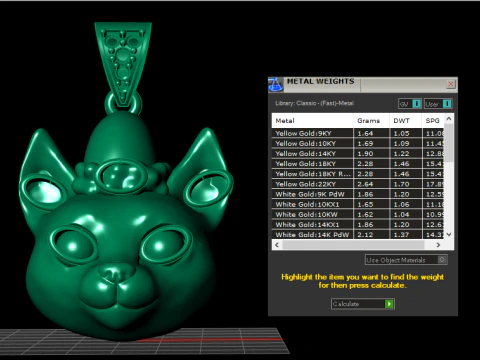Click the 2.64 grams value
Viewport: 480px width, 360px height.
pyautogui.click(x=365, y=184)
